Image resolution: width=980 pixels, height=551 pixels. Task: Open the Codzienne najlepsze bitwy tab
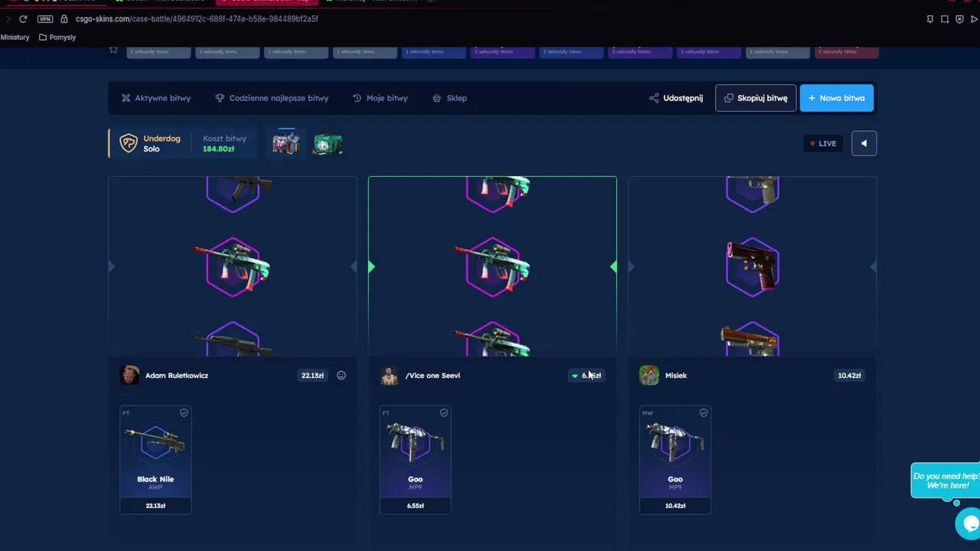[x=271, y=98]
